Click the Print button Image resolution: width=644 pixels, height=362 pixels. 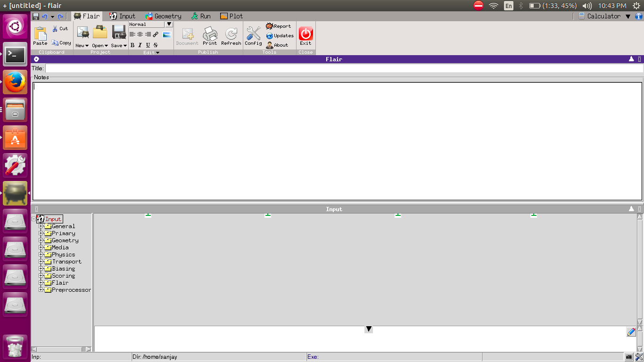click(210, 36)
